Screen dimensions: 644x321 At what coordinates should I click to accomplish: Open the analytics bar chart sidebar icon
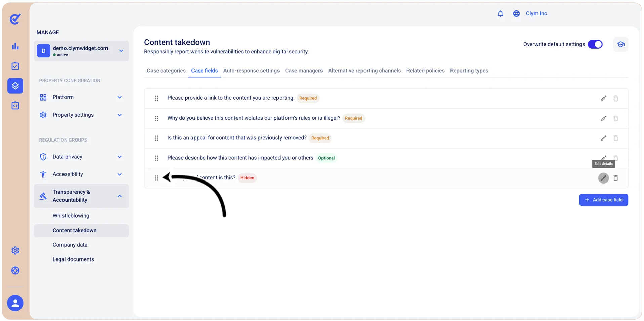[15, 46]
